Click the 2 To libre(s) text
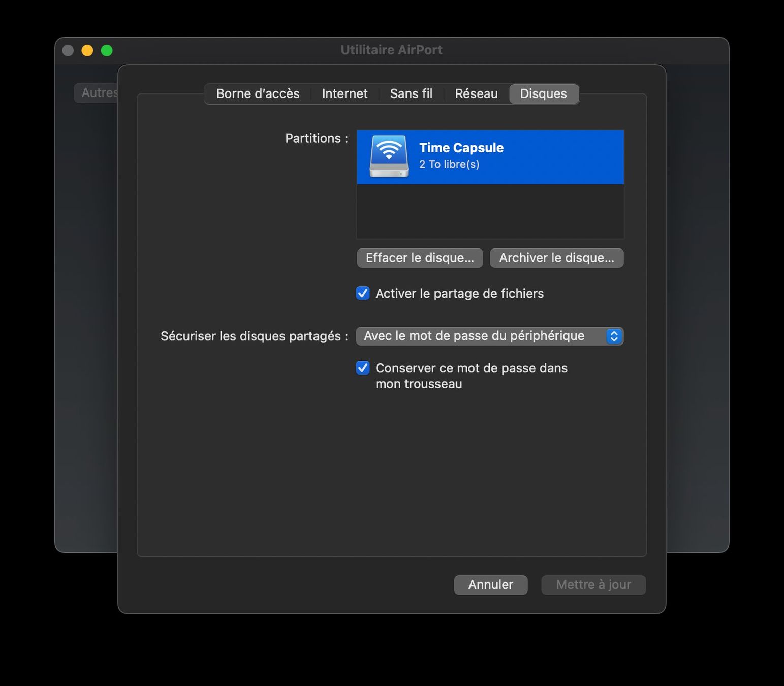This screenshot has height=686, width=784. coord(449,164)
